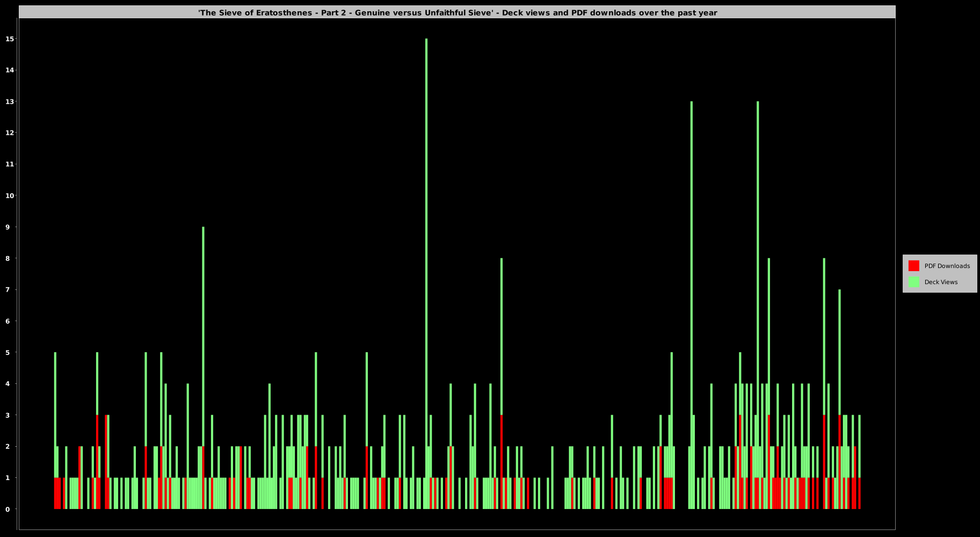Select the 'PDF Downloads' legend label
Screen dimensions: 980x537
tap(947, 266)
